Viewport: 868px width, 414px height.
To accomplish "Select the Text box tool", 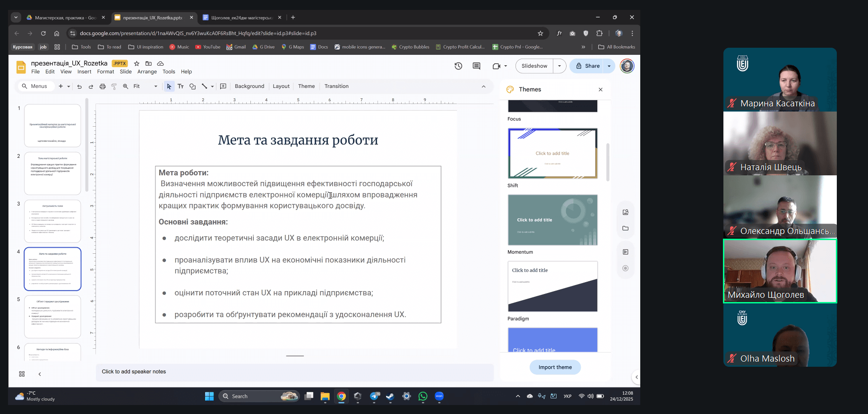I will tap(180, 86).
